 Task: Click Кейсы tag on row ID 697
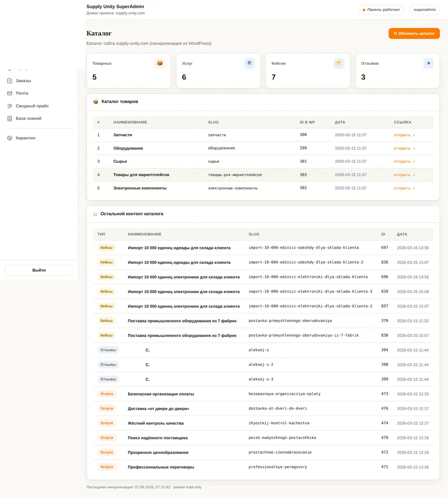[x=106, y=248]
